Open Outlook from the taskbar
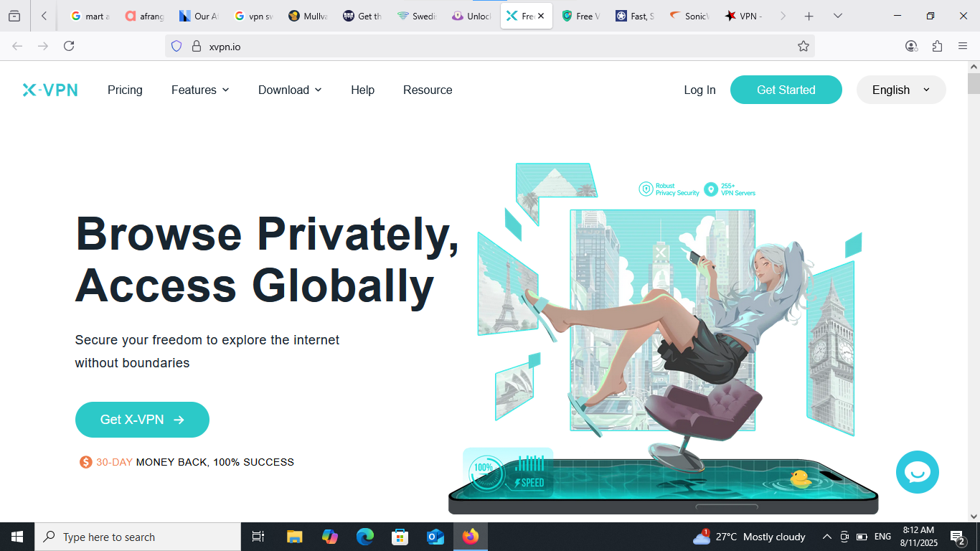 (435, 537)
